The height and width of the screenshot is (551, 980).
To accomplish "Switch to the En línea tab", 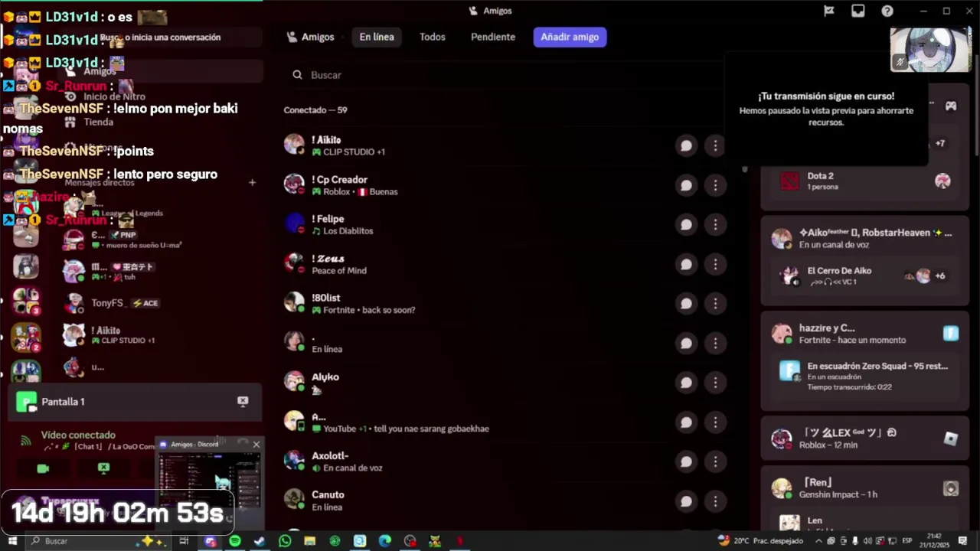I will [x=377, y=37].
